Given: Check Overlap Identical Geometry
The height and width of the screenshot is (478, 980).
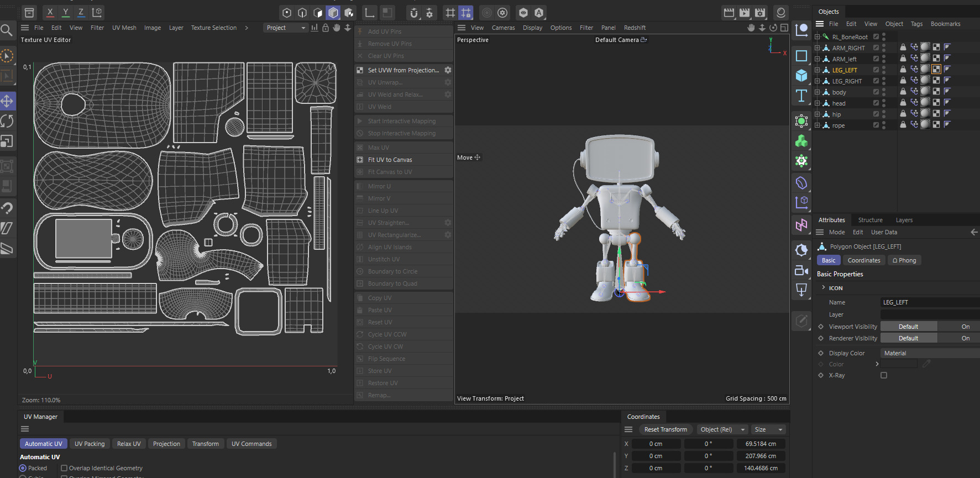Looking at the screenshot, I should click(x=64, y=468).
